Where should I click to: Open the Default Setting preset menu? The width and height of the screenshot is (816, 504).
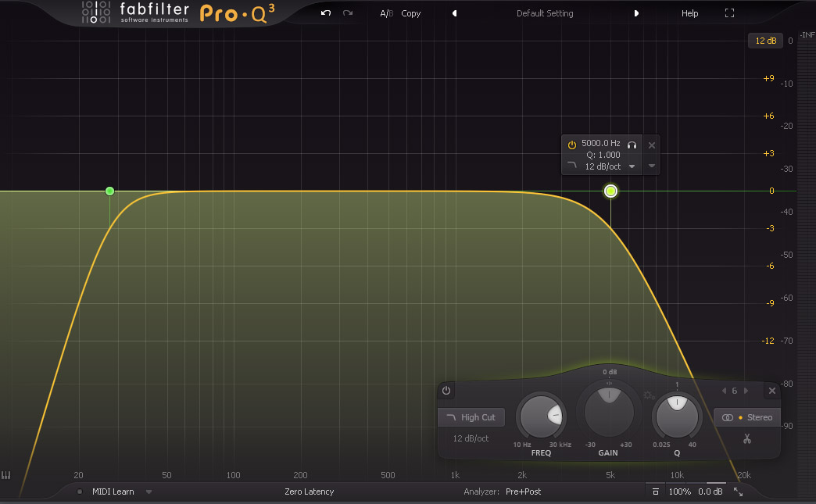pyautogui.click(x=545, y=13)
